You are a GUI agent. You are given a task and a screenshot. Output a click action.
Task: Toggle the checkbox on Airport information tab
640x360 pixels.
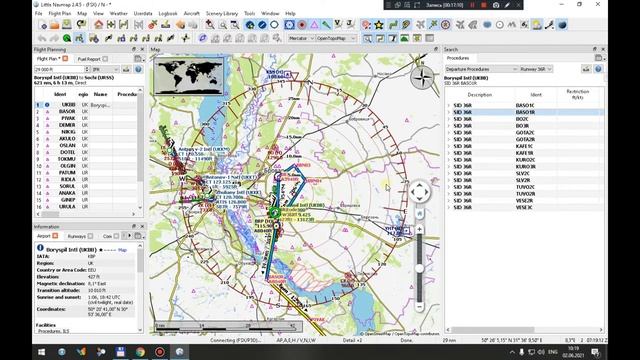[x=55, y=236]
